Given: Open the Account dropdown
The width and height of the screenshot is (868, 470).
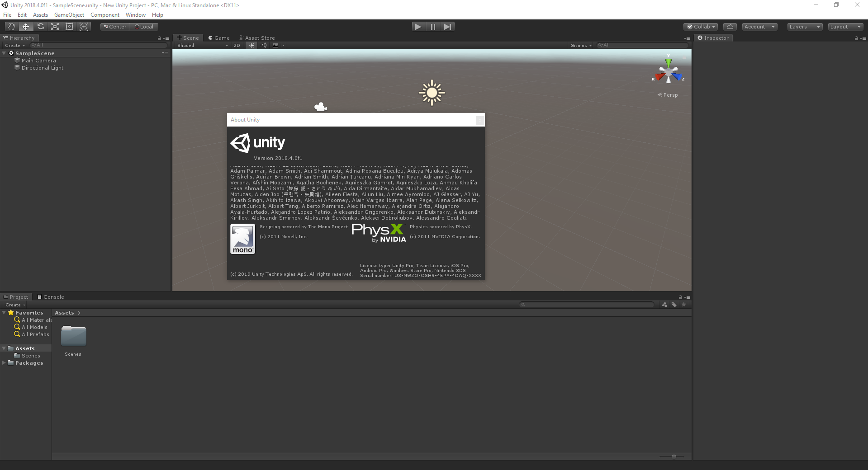Looking at the screenshot, I should (759, 27).
